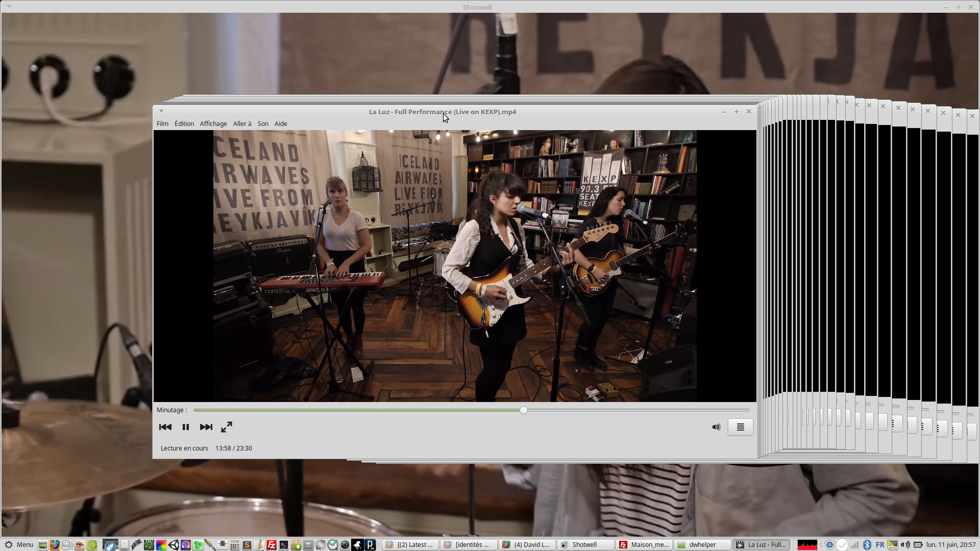Toggle the FR keyboard layout indicator
The height and width of the screenshot is (551, 980).
[x=880, y=544]
